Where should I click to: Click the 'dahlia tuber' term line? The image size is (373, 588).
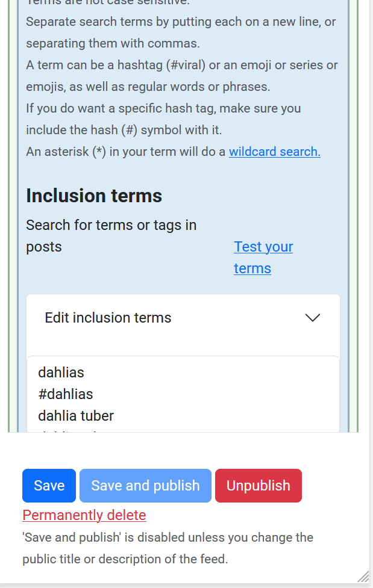click(x=76, y=416)
